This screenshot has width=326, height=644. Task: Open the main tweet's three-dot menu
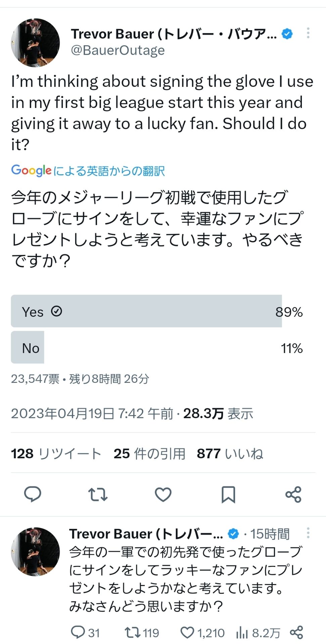pyautogui.click(x=308, y=33)
